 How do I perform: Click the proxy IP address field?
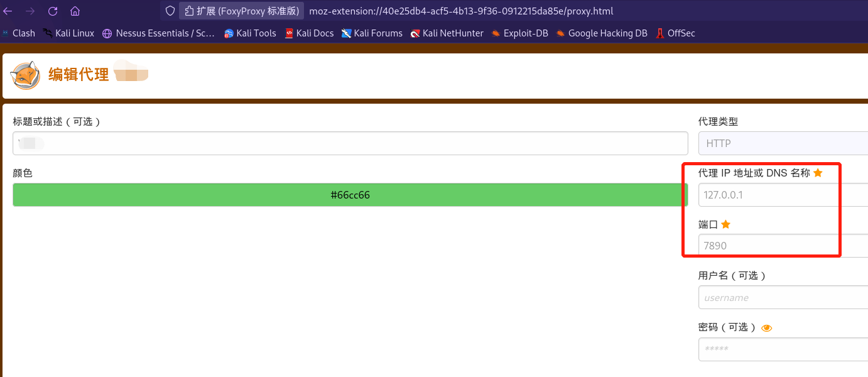pos(783,195)
